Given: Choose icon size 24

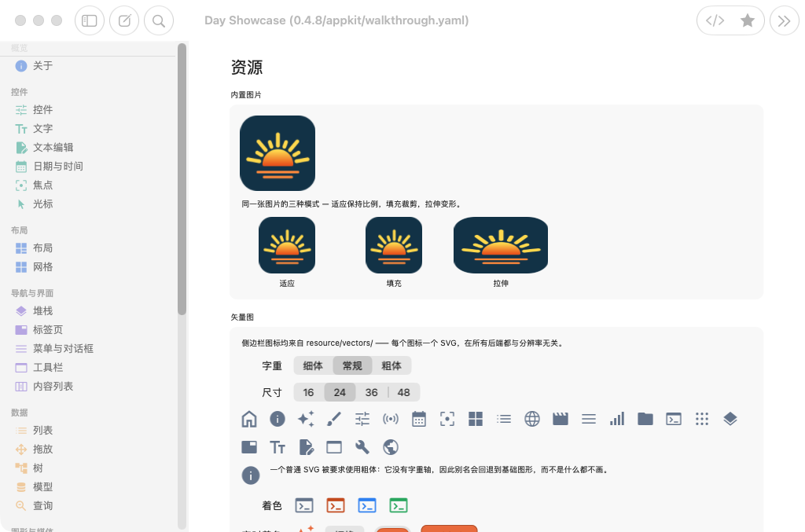Looking at the screenshot, I should tap(340, 392).
